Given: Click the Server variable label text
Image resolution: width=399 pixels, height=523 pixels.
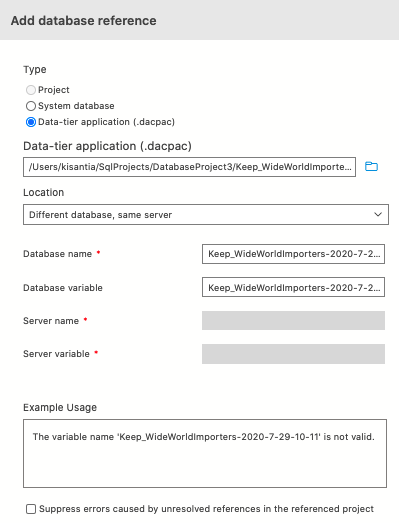Looking at the screenshot, I should (x=56, y=354).
